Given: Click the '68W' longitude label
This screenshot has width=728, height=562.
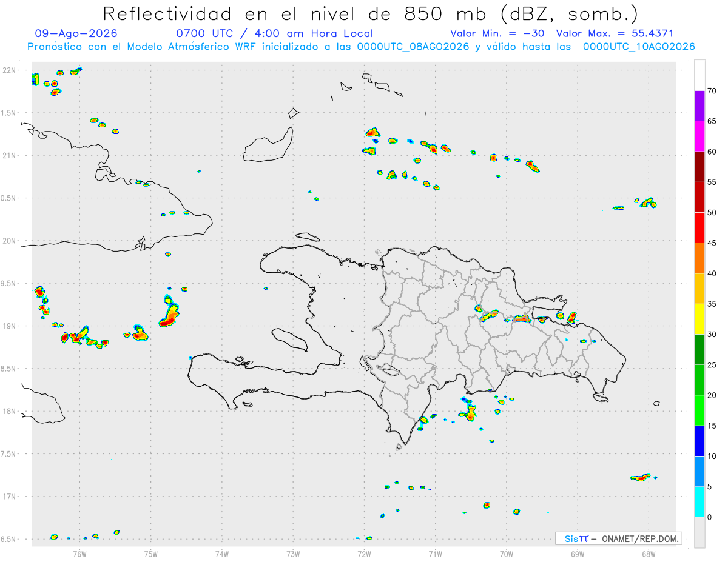Looking at the screenshot, I should tap(649, 554).
